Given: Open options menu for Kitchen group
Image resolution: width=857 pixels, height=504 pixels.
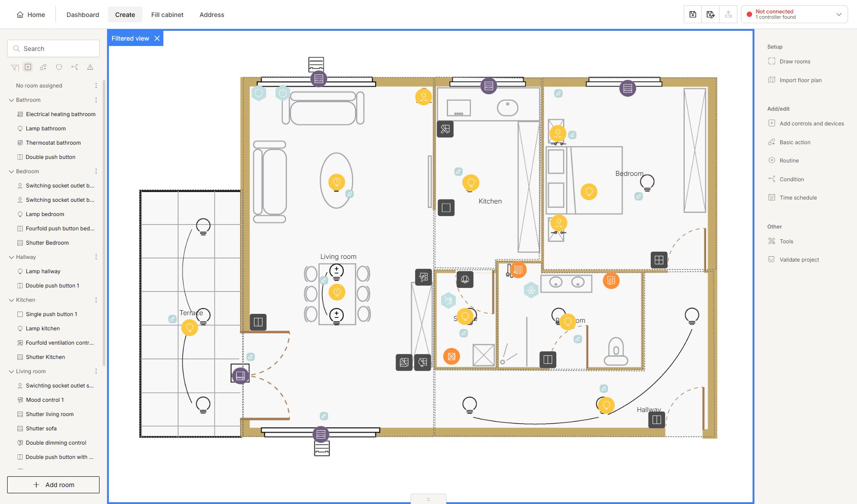Looking at the screenshot, I should (96, 300).
